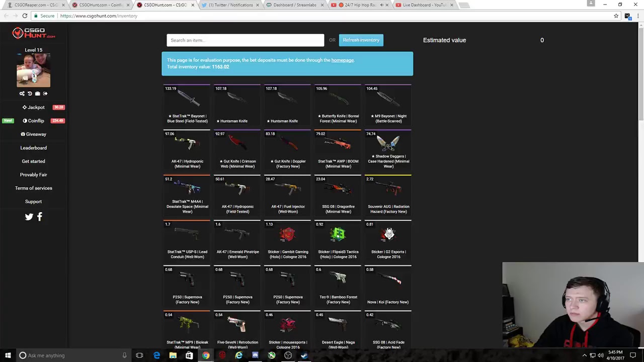Click the Refresh inventory button

pyautogui.click(x=361, y=40)
